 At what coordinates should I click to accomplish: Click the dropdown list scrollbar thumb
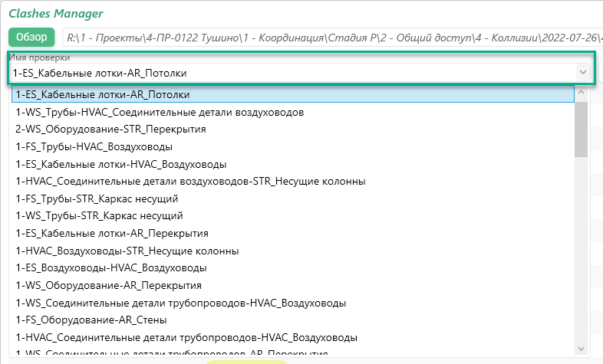click(x=581, y=130)
